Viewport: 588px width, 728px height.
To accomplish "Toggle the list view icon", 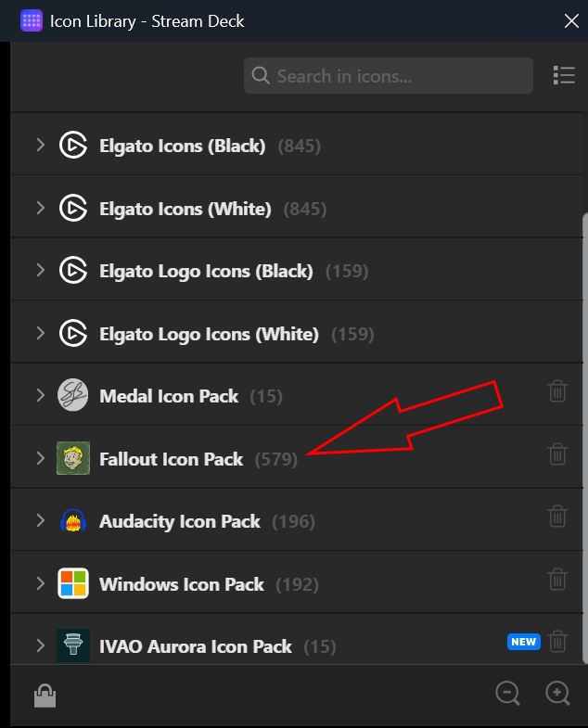I will 563,75.
